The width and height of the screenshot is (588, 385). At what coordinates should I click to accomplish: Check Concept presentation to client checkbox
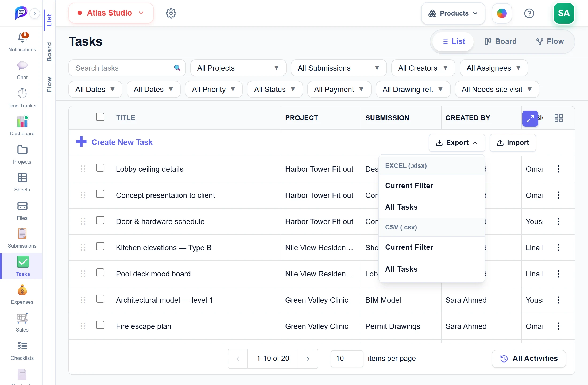(x=100, y=194)
